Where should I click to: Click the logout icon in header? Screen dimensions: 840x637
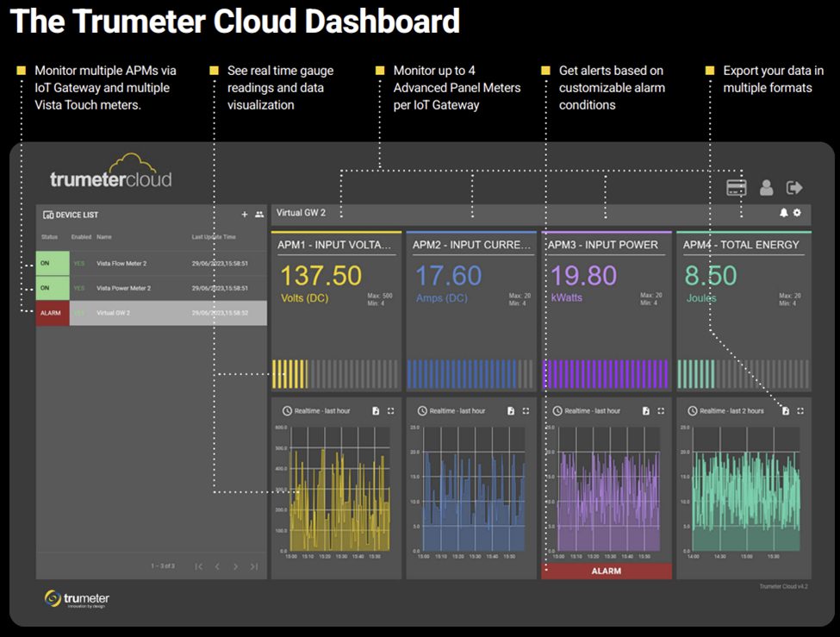(794, 188)
